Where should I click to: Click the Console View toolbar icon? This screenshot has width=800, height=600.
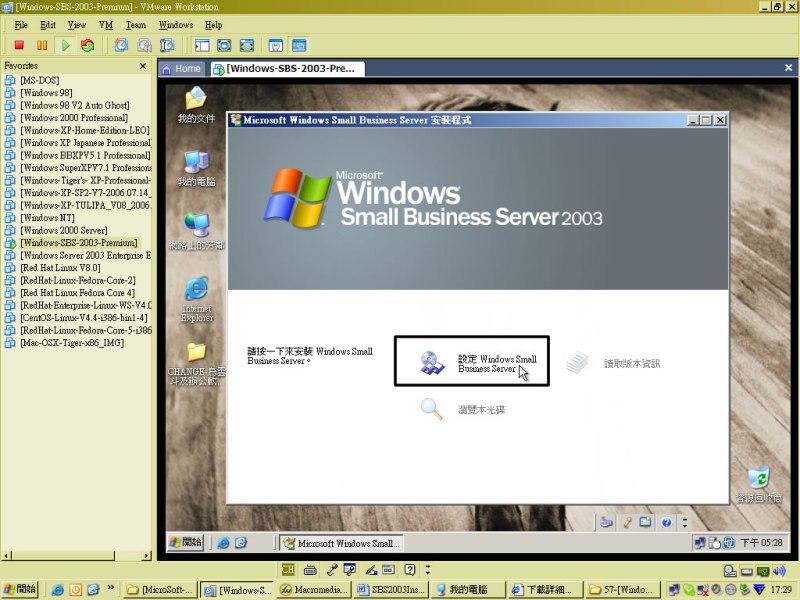299,45
